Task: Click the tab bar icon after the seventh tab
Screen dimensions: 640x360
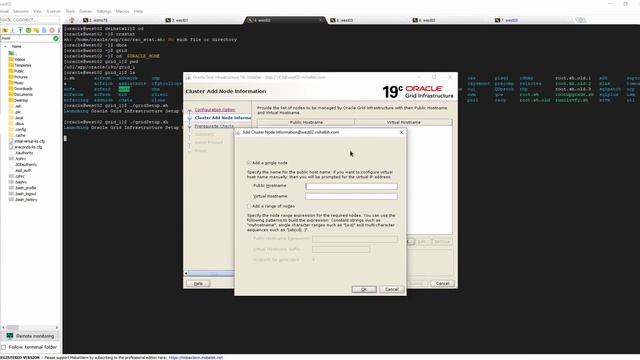Action: point(580,20)
